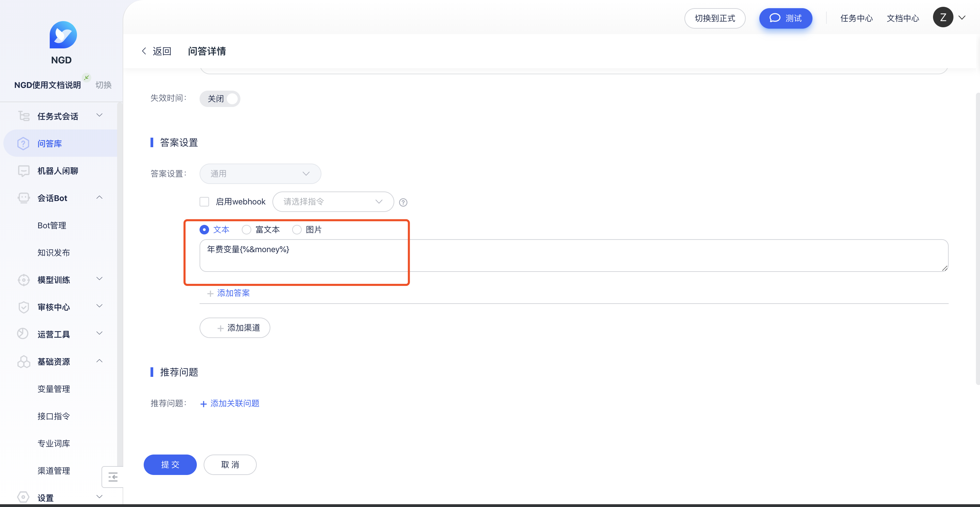The width and height of the screenshot is (980, 507).
Task: Enable the 启用webhook checkbox
Action: [x=204, y=202]
